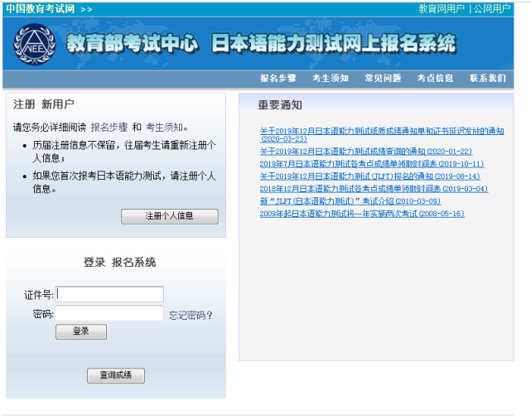Open the 2019-10-11 score sheet pickup schedule
This screenshot has width=531, height=420.
click(372, 163)
